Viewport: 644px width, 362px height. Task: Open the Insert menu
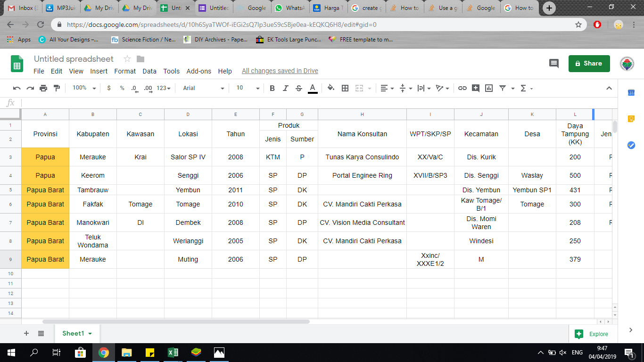click(99, 71)
